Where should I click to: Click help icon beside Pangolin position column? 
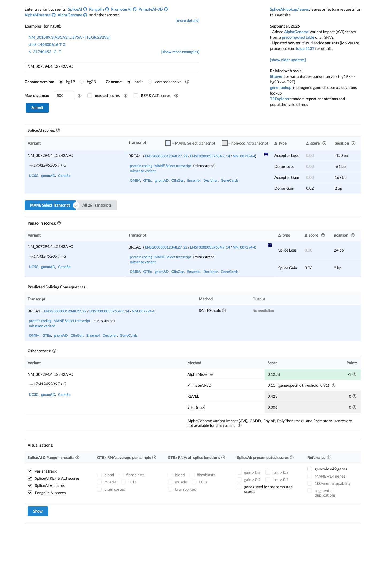pyautogui.click(x=353, y=235)
